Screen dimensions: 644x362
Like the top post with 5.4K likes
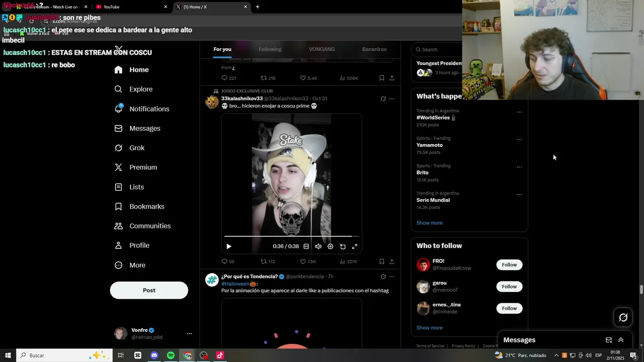(308, 78)
